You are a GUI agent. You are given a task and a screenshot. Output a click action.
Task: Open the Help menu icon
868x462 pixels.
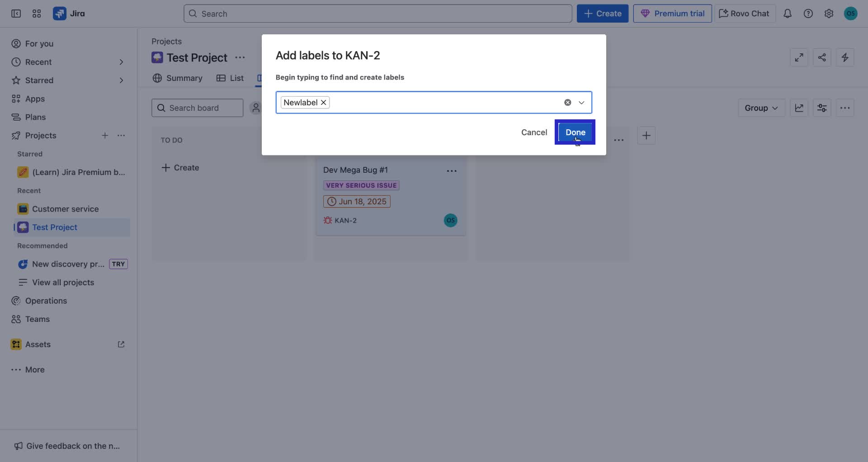pos(809,13)
